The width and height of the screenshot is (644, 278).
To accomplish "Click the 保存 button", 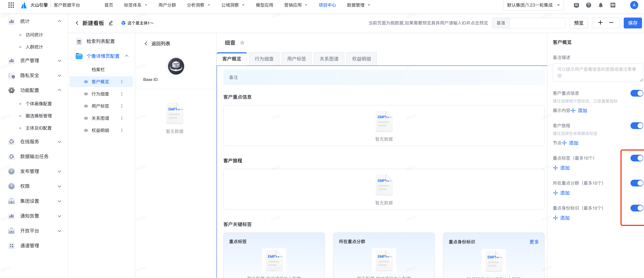I will point(633,23).
